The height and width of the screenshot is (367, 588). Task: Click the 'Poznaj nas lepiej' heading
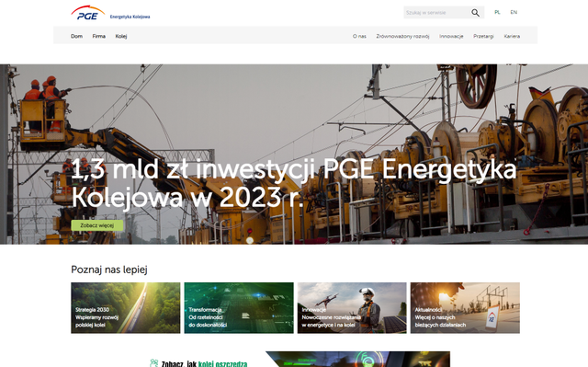(x=109, y=270)
